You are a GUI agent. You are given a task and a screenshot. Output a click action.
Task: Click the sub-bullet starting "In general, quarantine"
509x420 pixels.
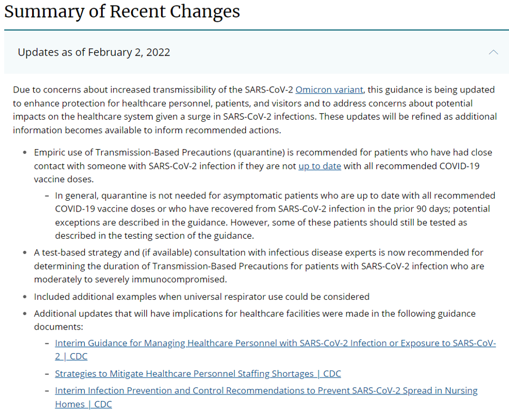(x=275, y=215)
